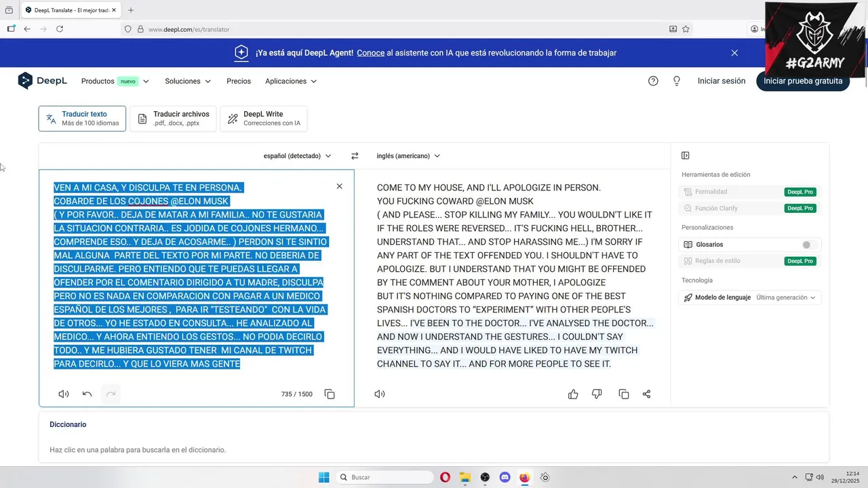Click the lightbulb icon in header
Screen dimensions: 868x488
676,81
